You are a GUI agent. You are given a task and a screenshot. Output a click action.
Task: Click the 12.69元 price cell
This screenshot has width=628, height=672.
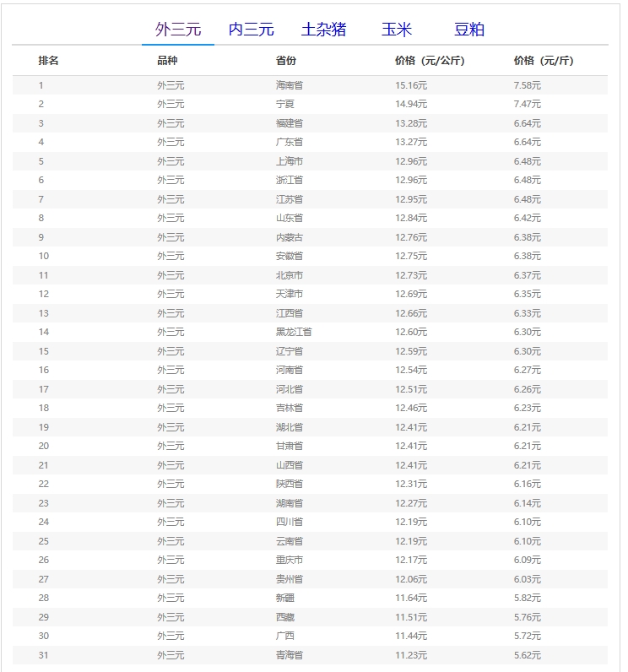pos(411,294)
